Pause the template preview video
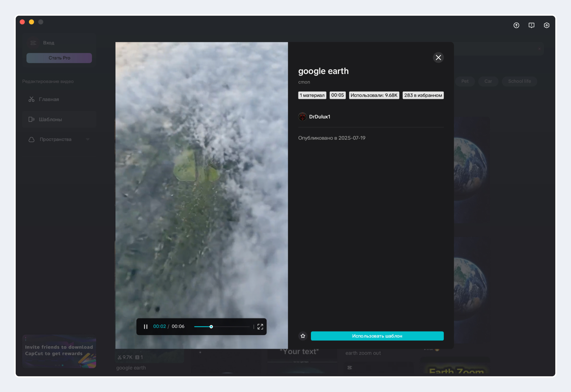Screen dimensions: 571x392 click(x=145, y=326)
